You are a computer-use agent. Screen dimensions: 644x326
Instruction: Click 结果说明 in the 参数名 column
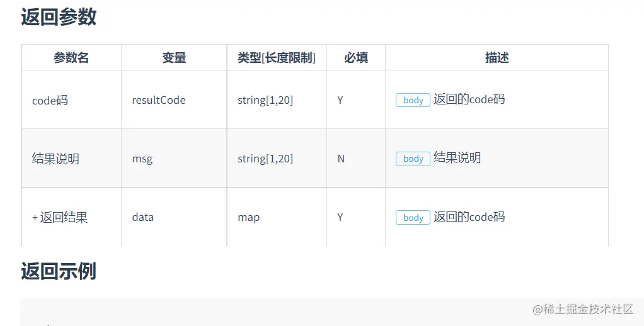(x=55, y=159)
